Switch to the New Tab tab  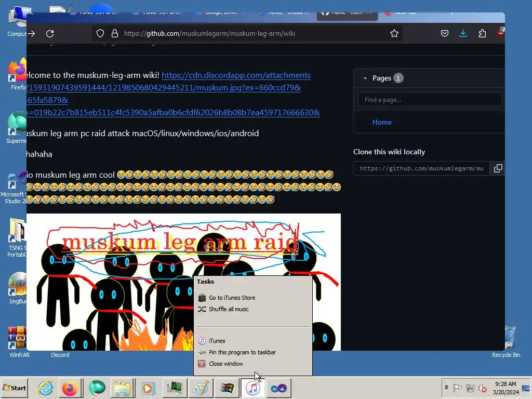click(404, 14)
